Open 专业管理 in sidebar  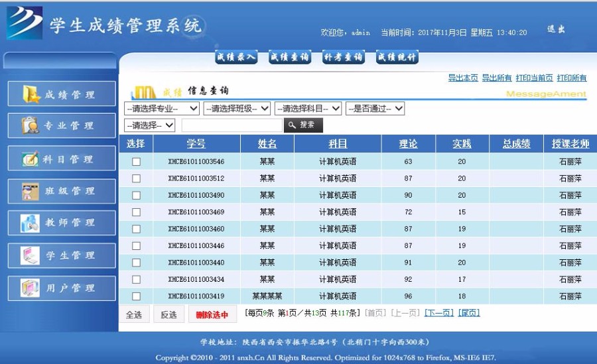62,125
